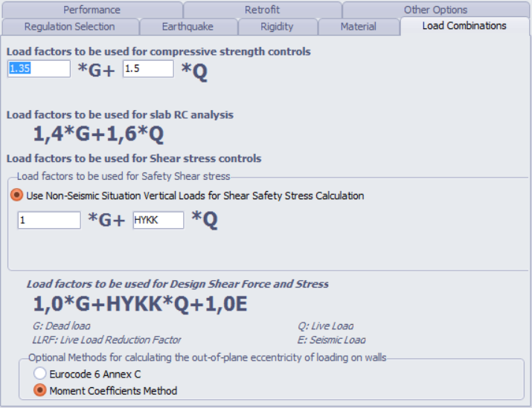
Task: Click the shear stress G factor field
Action: [48, 220]
